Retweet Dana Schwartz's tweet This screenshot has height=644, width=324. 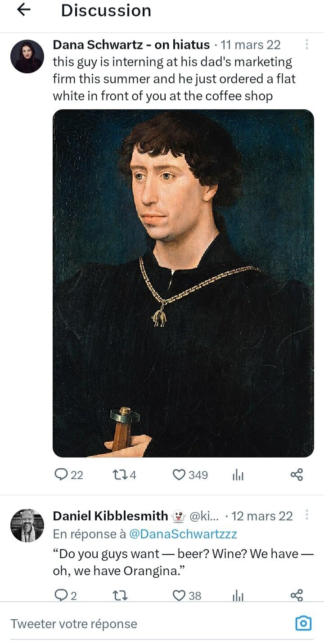(118, 475)
